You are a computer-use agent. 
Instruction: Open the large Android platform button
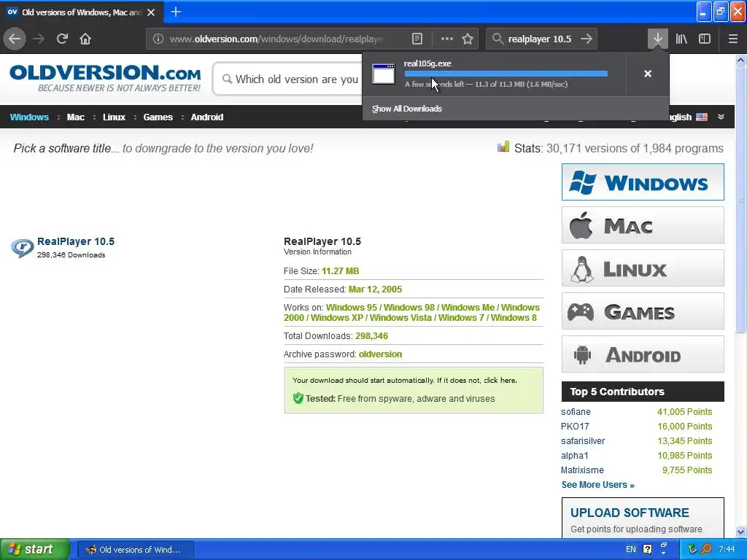click(643, 354)
